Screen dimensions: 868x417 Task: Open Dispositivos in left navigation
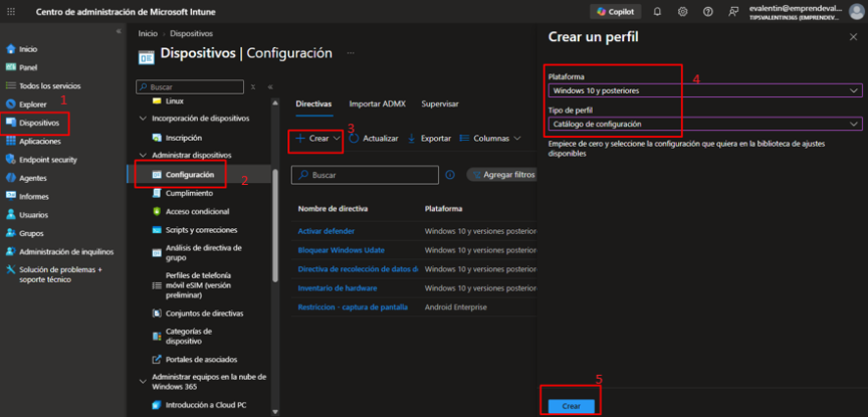[x=39, y=122]
